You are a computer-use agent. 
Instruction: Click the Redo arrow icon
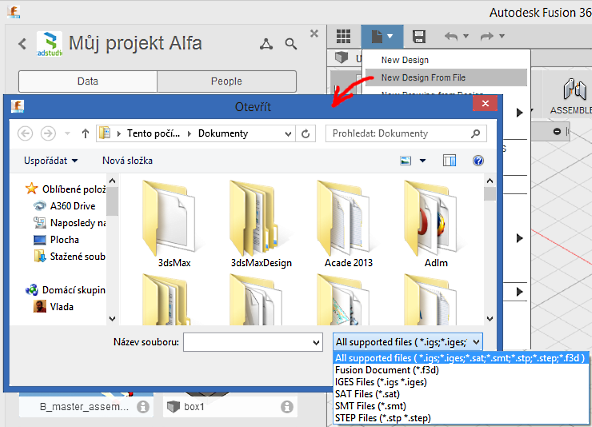point(487,36)
